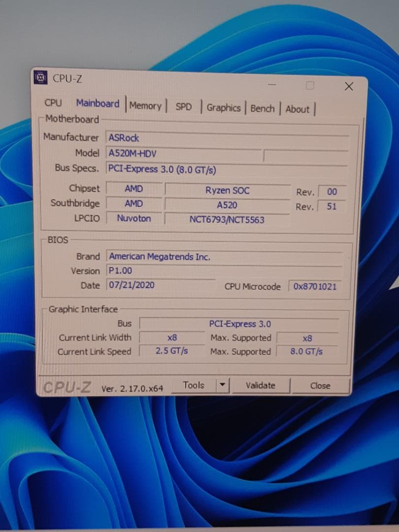Switch to the CPU tab
This screenshot has width=399, height=532.
(53, 103)
